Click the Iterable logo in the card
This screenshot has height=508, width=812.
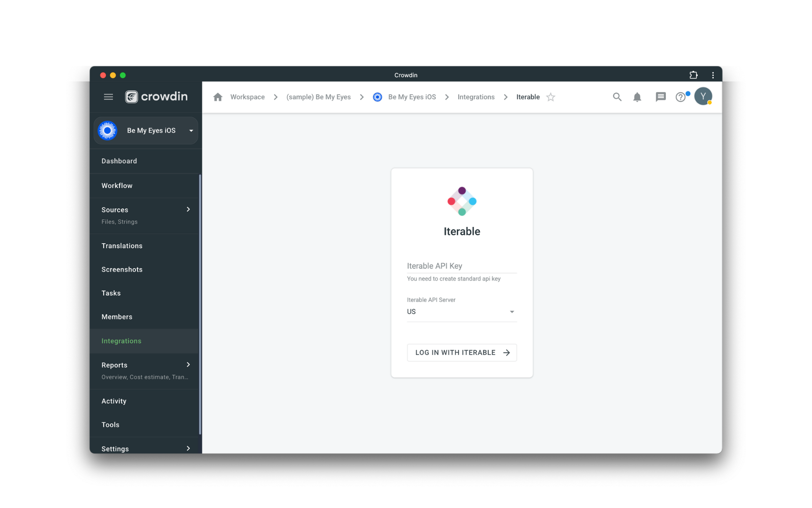pos(462,202)
